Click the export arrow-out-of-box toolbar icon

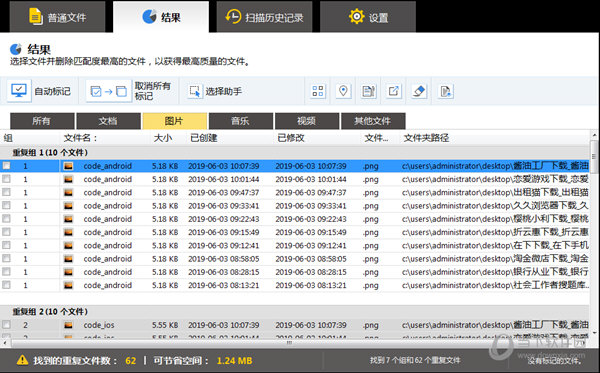[394, 91]
